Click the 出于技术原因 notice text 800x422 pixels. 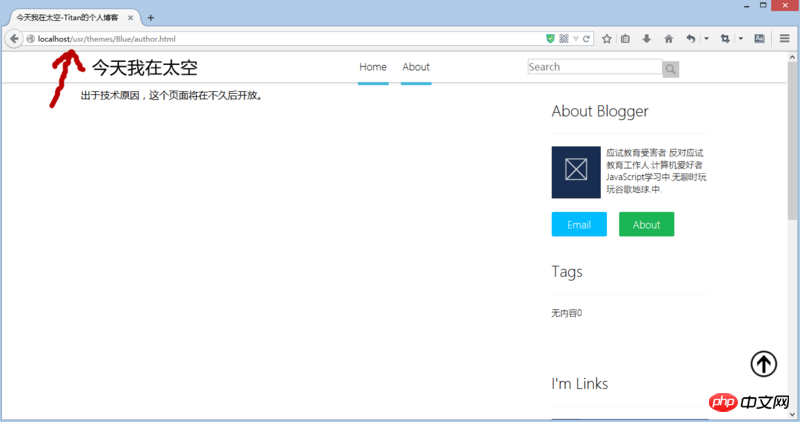click(x=172, y=95)
